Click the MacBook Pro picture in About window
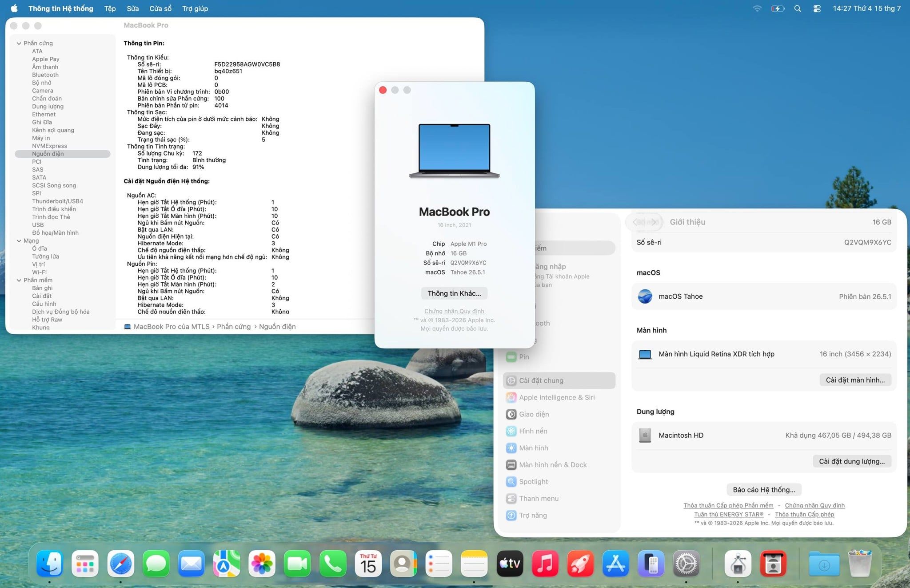This screenshot has height=588, width=910. click(454, 151)
